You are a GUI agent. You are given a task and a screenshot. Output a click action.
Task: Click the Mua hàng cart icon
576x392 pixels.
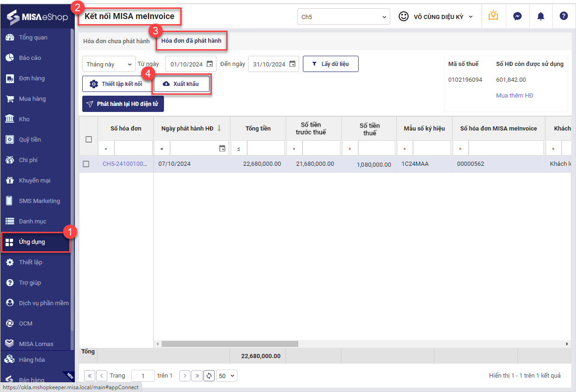9,99
